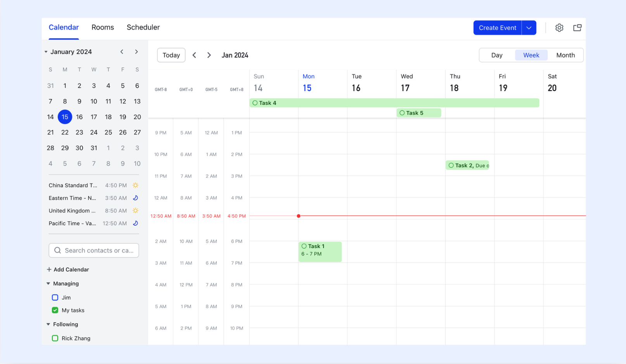Screen dimensions: 626x364
Task: Go to next week in main view
Action: tap(209, 55)
